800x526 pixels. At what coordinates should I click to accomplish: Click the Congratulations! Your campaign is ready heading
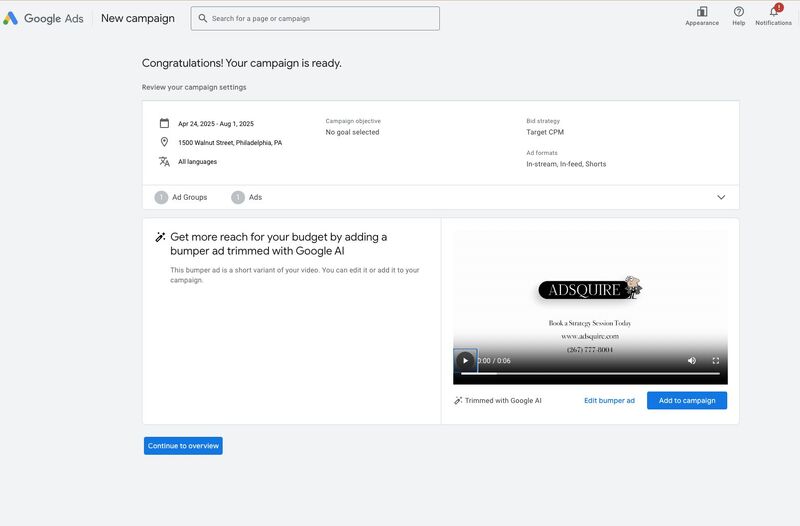pyautogui.click(x=242, y=63)
